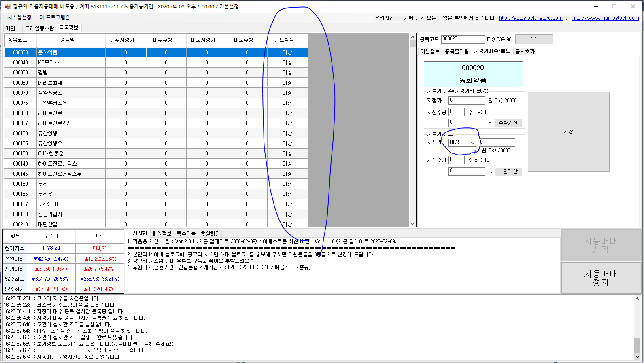Open the 이 프로그램은.. menu

(x=56, y=17)
